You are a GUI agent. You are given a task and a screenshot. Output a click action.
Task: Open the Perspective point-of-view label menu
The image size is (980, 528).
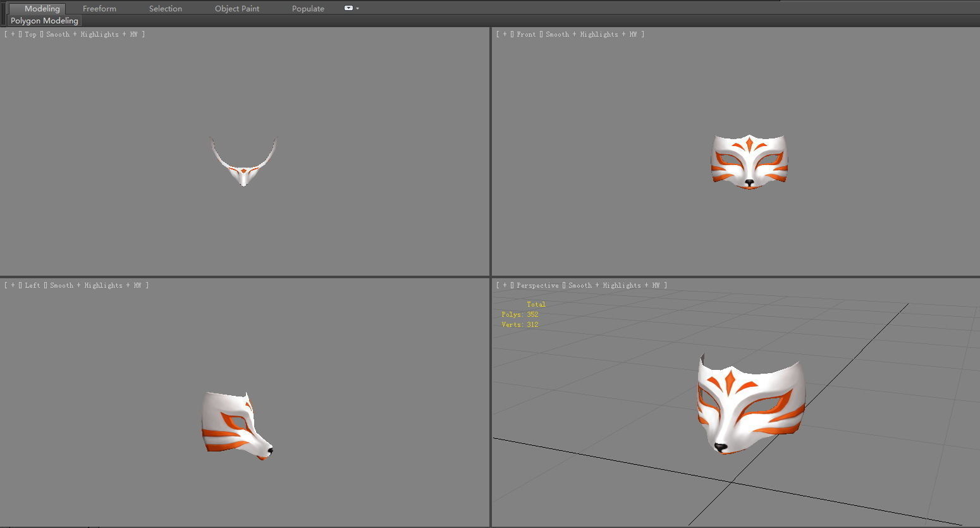click(x=537, y=285)
